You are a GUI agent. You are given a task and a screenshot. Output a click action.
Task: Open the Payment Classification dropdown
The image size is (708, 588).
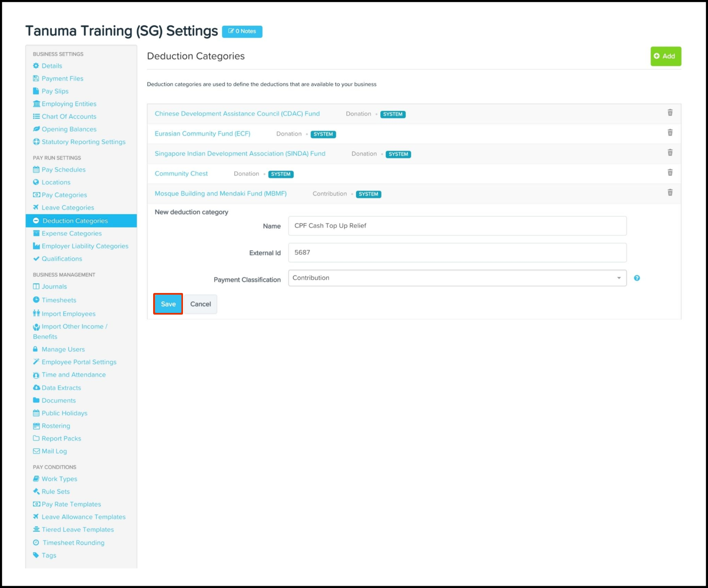tap(457, 278)
